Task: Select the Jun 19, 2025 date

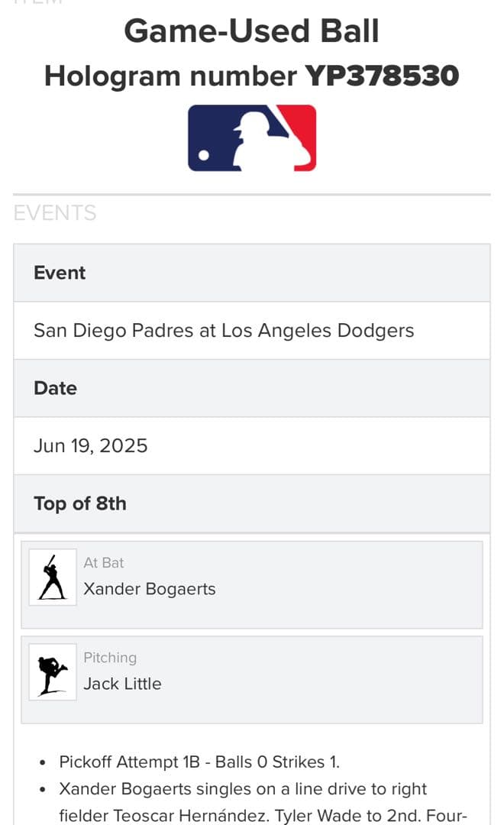Action: [x=91, y=445]
